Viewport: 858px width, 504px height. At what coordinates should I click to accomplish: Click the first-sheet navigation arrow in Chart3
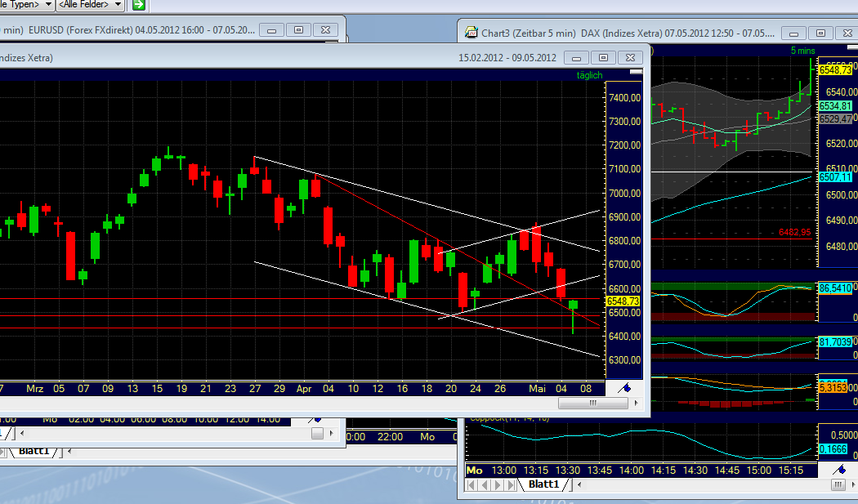471,484
